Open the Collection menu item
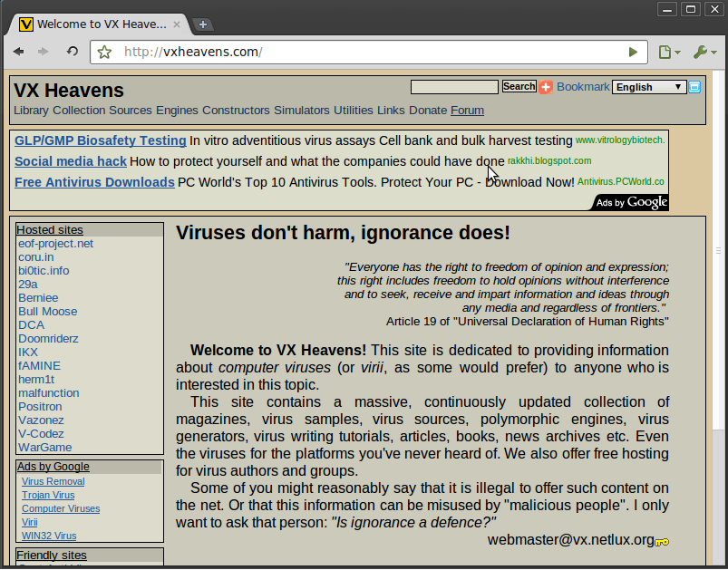This screenshot has height=570, width=728. [x=79, y=111]
